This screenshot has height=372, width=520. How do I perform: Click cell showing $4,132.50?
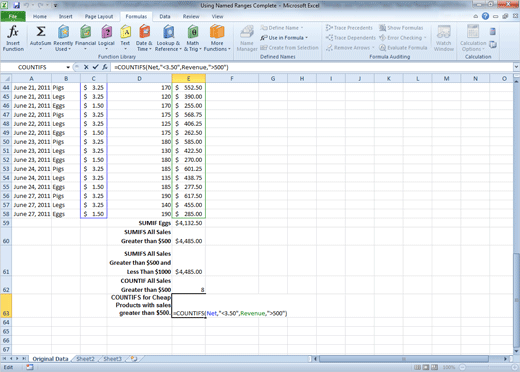coord(189,223)
